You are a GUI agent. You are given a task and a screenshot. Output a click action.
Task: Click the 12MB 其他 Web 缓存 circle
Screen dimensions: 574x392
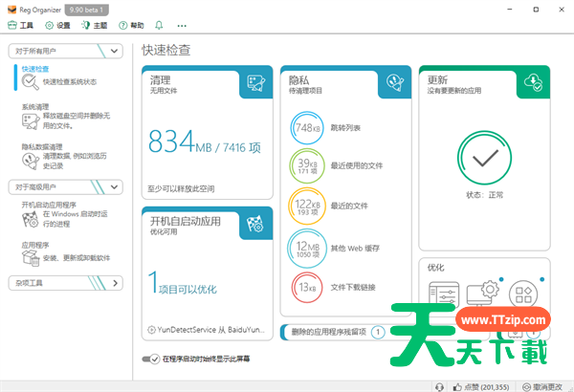(307, 249)
